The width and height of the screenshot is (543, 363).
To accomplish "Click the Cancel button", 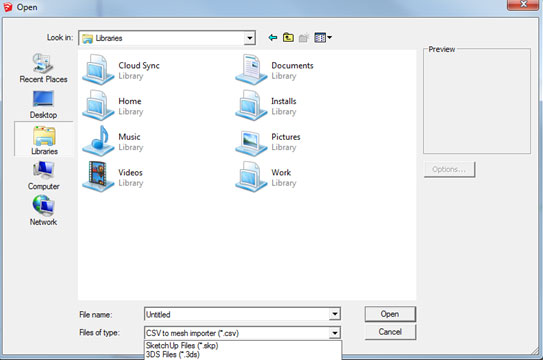I will click(x=390, y=332).
